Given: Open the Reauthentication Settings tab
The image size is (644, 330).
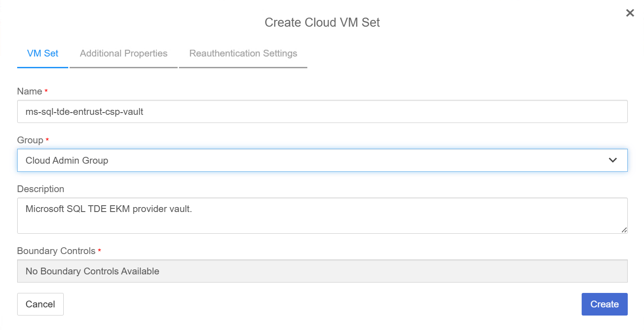Looking at the screenshot, I should (243, 53).
